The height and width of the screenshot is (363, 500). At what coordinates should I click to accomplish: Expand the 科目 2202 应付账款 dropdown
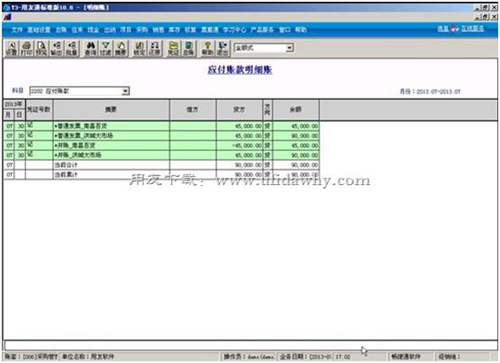pos(125,91)
